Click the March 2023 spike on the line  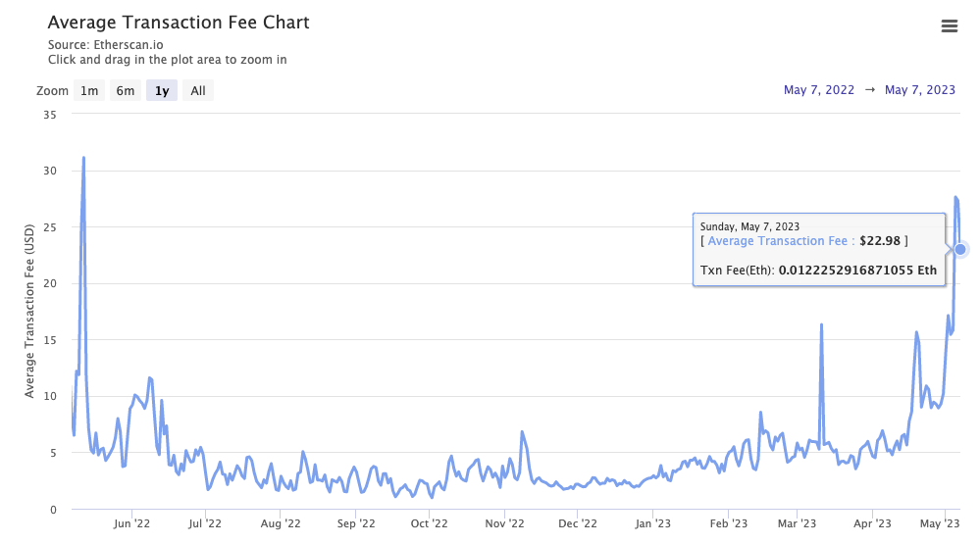820,324
